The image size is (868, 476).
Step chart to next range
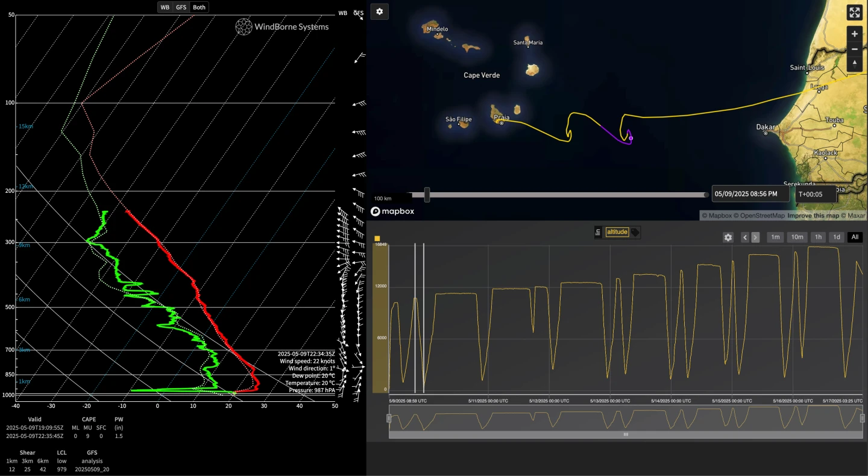(755, 237)
